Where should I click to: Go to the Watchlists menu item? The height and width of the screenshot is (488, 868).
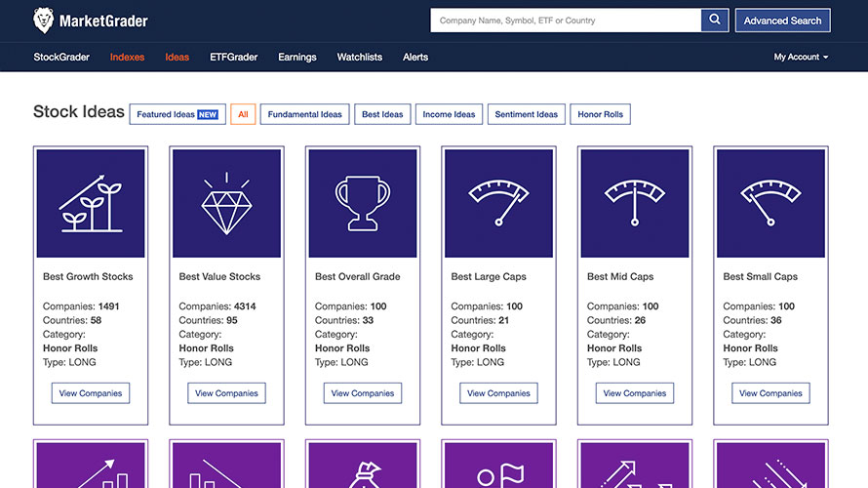[x=359, y=57]
